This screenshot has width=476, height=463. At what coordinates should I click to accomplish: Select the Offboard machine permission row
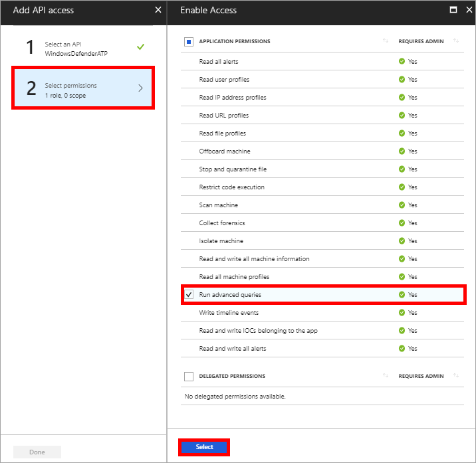[225, 151]
